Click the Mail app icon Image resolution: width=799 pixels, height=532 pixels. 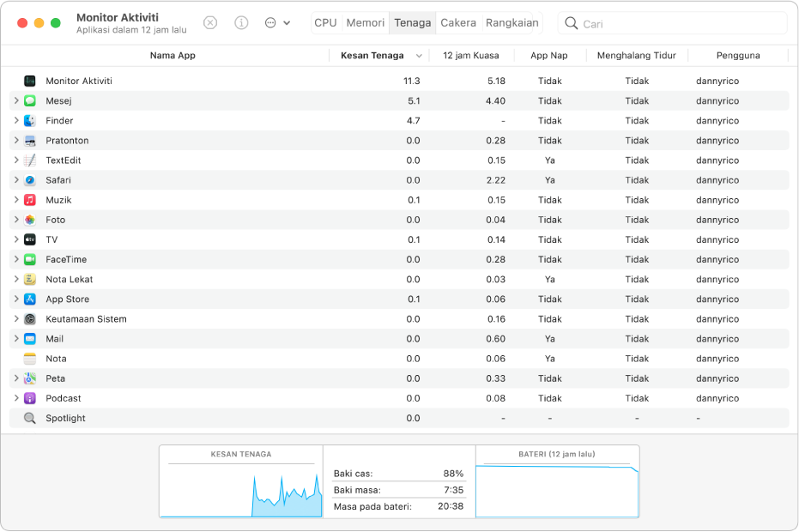[x=30, y=339]
